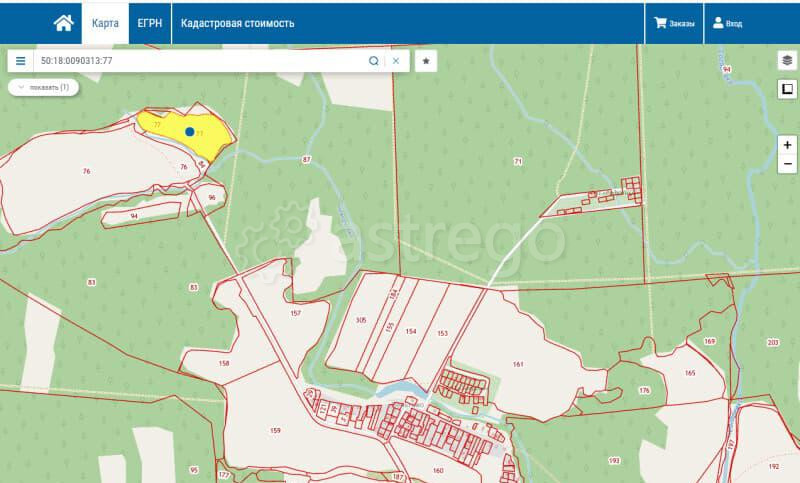Expand the 'показать (1)' results list
Image resolution: width=800 pixels, height=483 pixels.
click(44, 87)
